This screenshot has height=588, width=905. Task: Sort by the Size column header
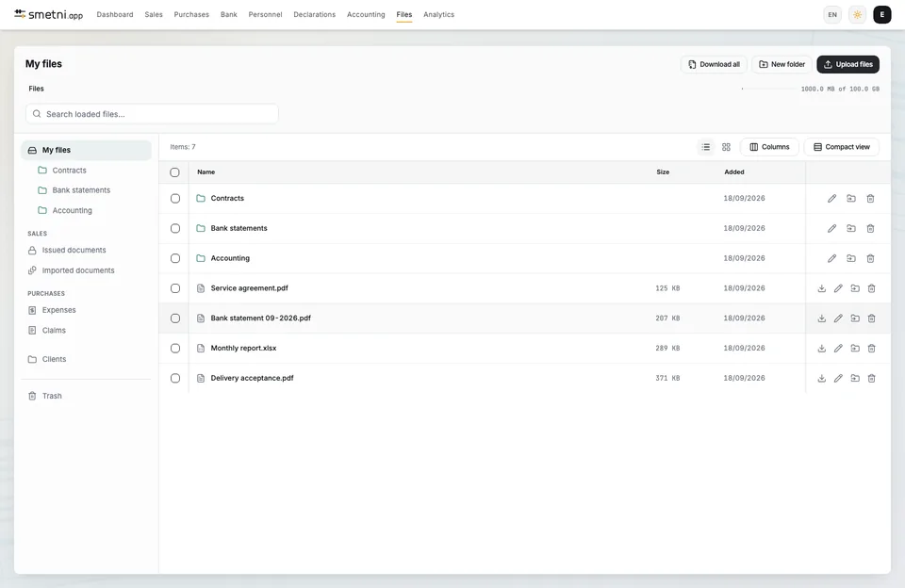(x=663, y=172)
